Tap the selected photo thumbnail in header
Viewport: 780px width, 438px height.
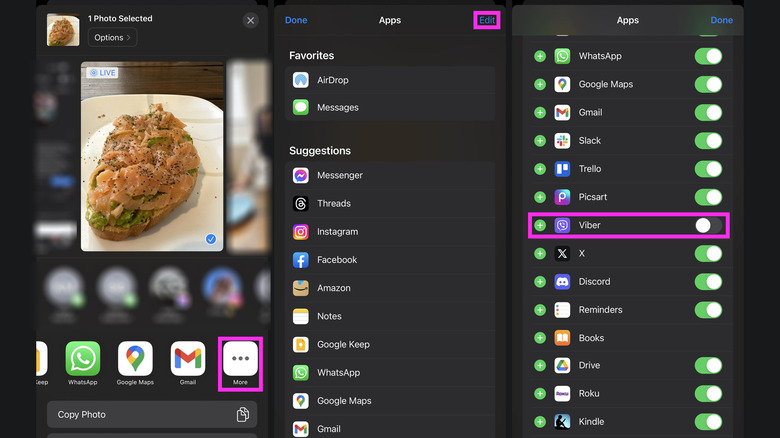pyautogui.click(x=63, y=30)
